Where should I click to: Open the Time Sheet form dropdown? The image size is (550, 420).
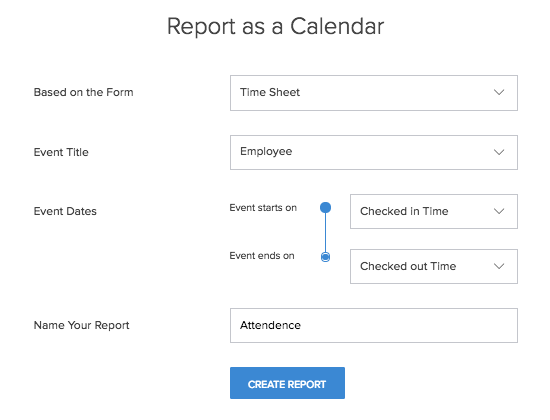click(x=374, y=93)
